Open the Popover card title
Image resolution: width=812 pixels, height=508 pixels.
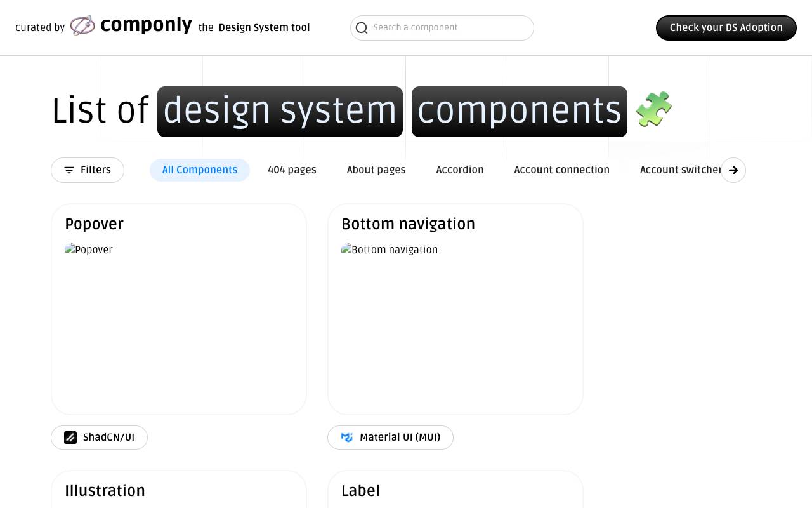pos(94,224)
